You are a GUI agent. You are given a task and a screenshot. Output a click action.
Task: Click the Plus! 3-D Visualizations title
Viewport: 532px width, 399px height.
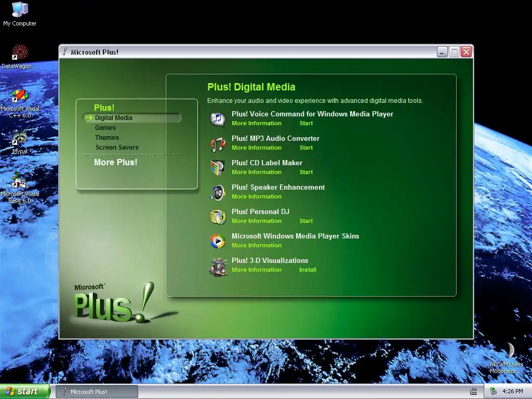tap(270, 261)
